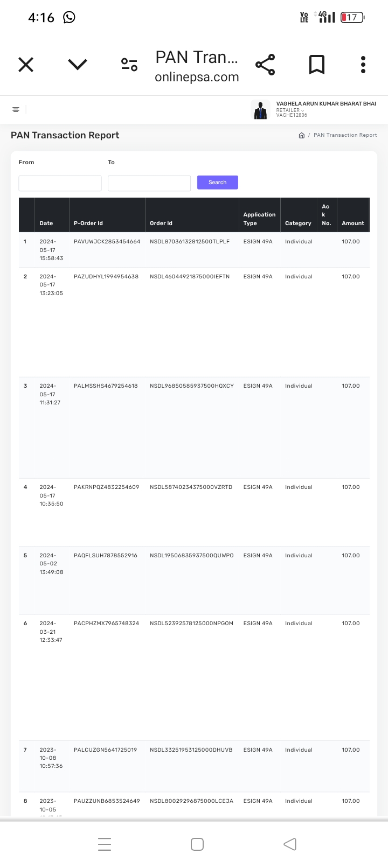
Task: Toggle the hamburger sidebar menu icon
Action: pos(16,110)
